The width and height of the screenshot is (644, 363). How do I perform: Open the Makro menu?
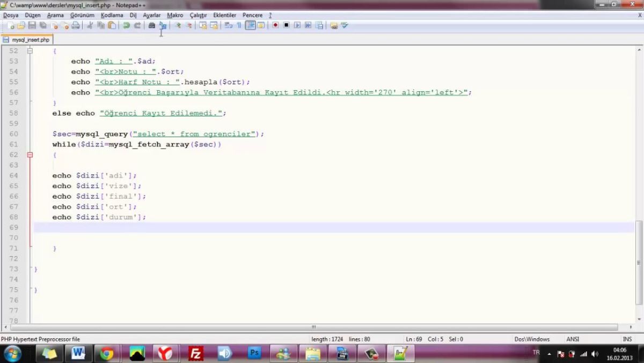pos(175,15)
